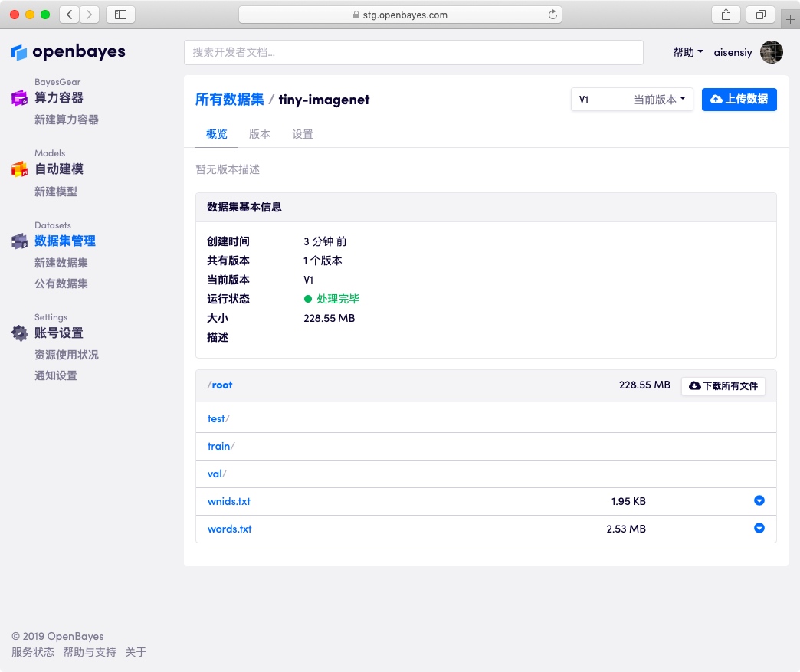Click the Safari address bar
Image resolution: width=800 pixels, height=672 pixels.
[400, 15]
